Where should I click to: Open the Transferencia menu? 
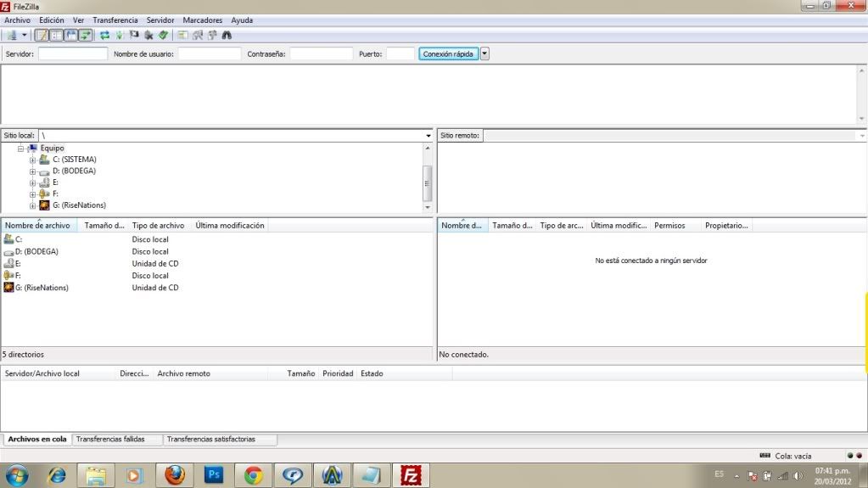click(115, 20)
